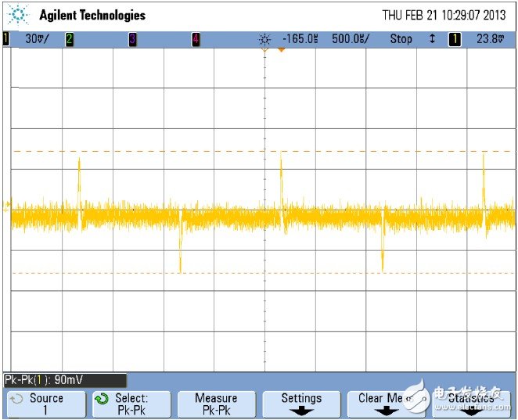Click the 30 mV/div channel 1 scale
This screenshot has width=518, height=420.
click(x=35, y=38)
